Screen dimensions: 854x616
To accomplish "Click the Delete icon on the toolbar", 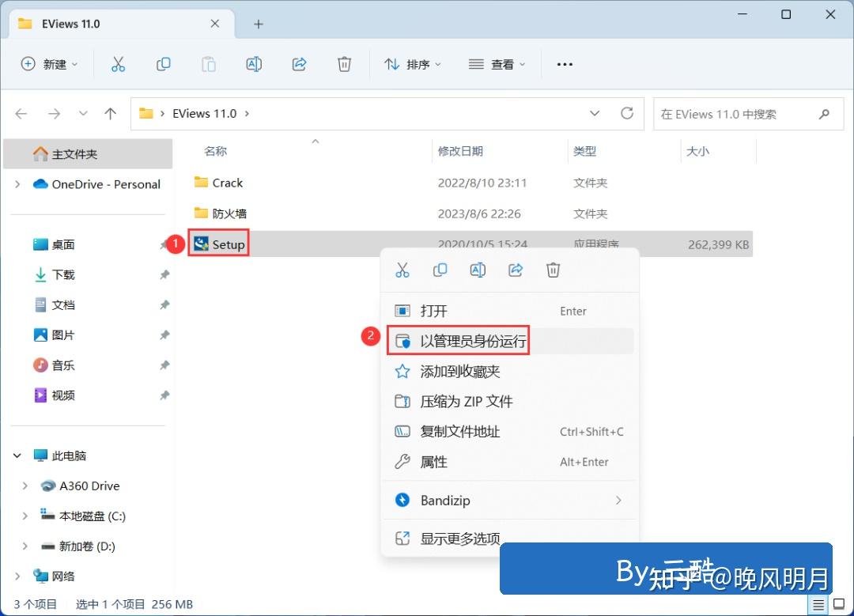I will point(344,64).
